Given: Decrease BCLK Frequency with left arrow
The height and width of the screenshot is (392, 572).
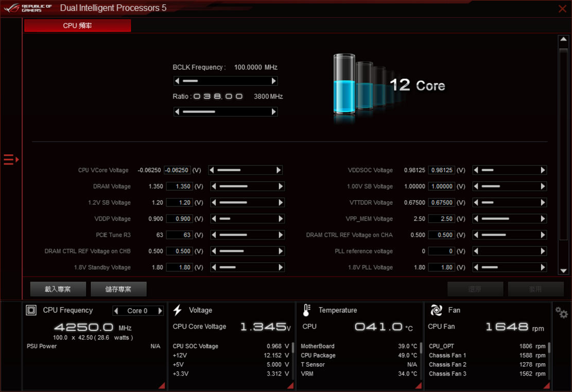Looking at the screenshot, I should [177, 81].
